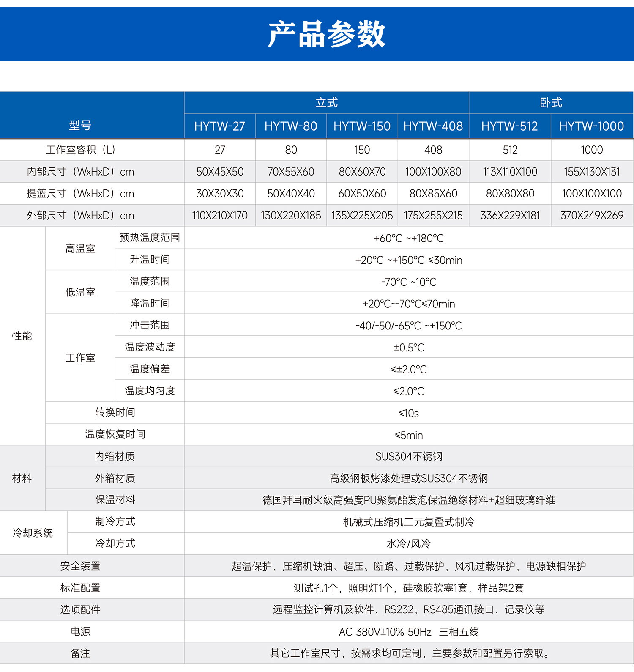Select the switching time value ≤10s
Image resolution: width=634 pixels, height=672 pixels.
[x=409, y=414]
